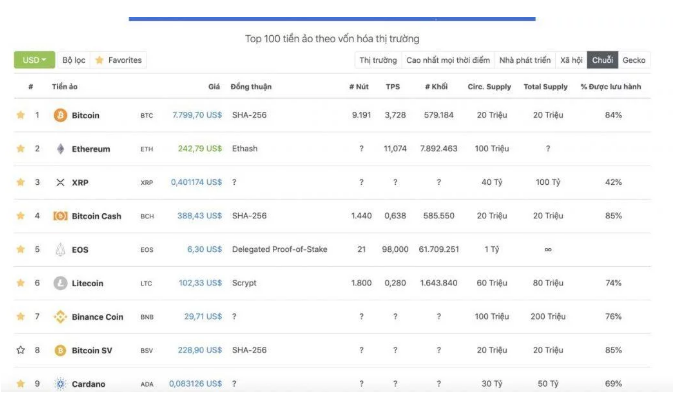Screen dimensions: 689x406
Task: Show Favorites coins only
Action: 118,60
